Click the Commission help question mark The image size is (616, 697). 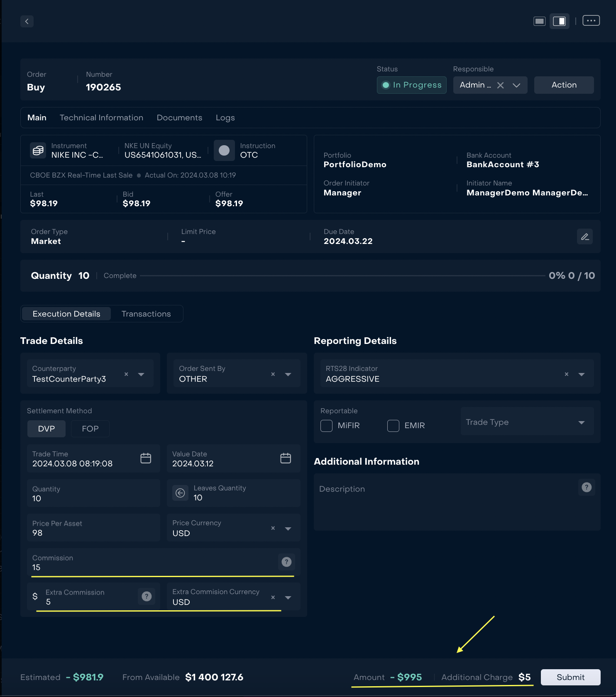tap(286, 562)
